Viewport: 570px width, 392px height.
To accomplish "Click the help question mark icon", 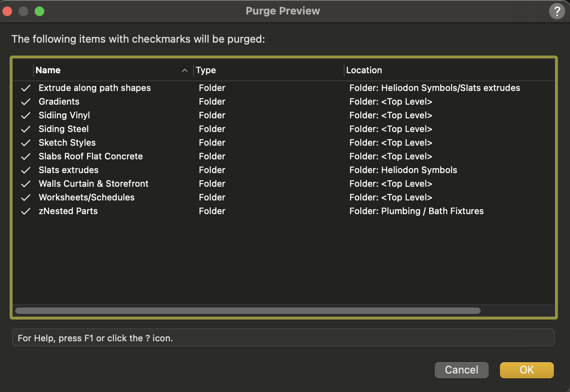I will tap(557, 11).
